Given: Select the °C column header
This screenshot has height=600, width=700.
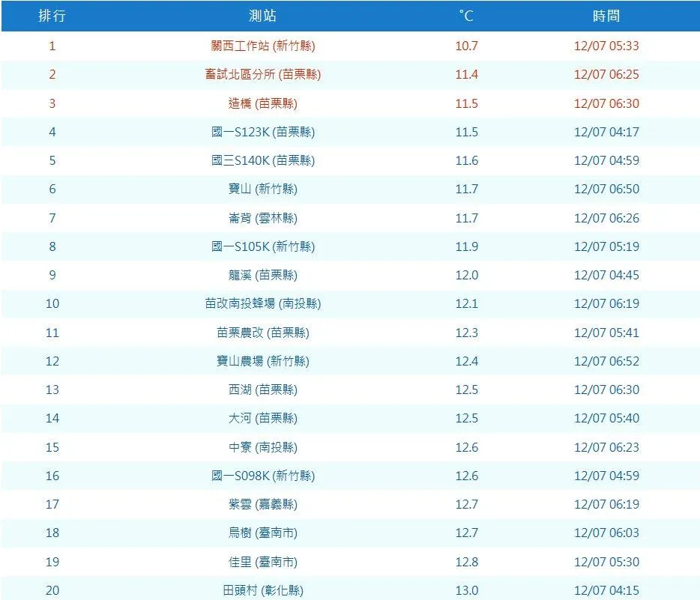Looking at the screenshot, I should click(466, 16).
